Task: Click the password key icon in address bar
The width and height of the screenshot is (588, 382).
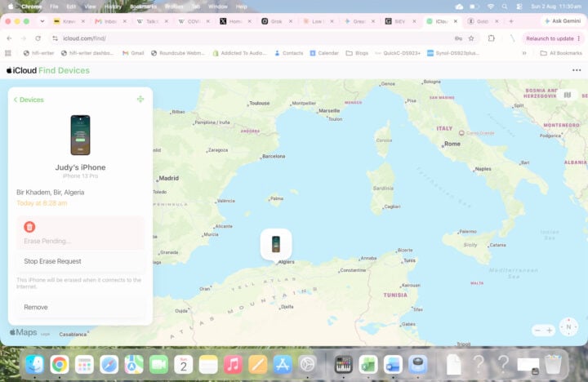Action: click(x=458, y=38)
